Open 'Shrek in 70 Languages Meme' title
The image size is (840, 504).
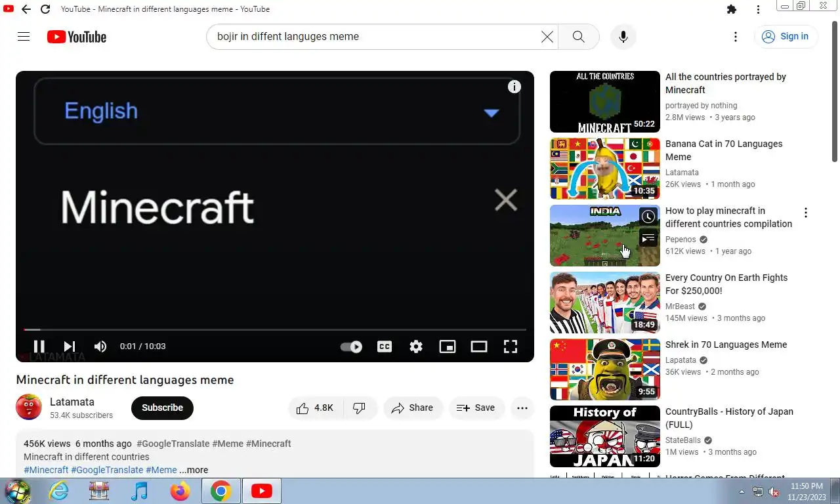[x=726, y=345]
